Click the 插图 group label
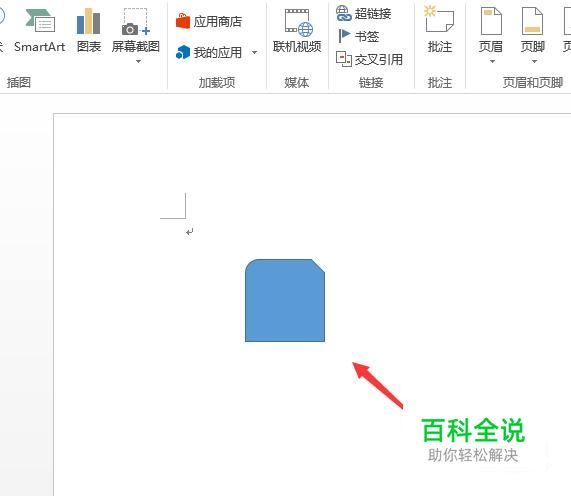Viewport: 571px width, 496px height. point(19,82)
